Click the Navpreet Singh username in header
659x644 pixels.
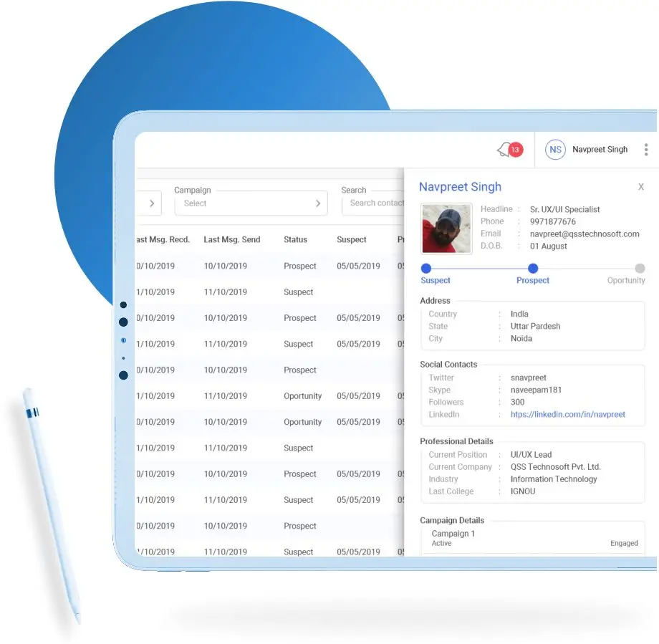(x=600, y=150)
